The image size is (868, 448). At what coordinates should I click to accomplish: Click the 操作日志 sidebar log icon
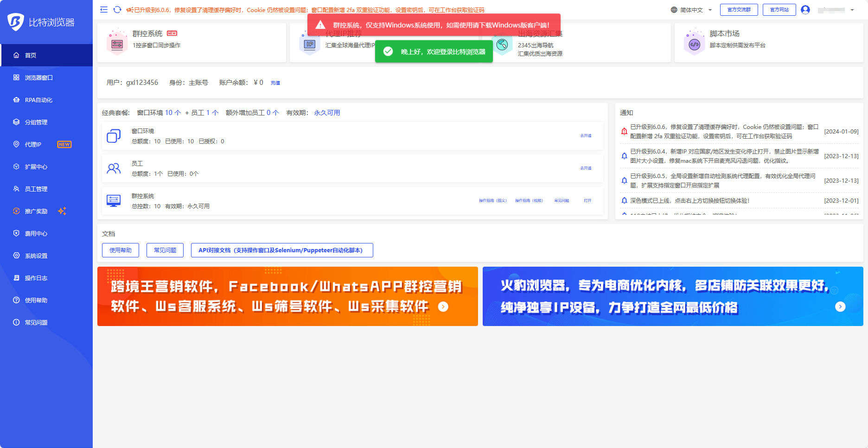(16, 278)
